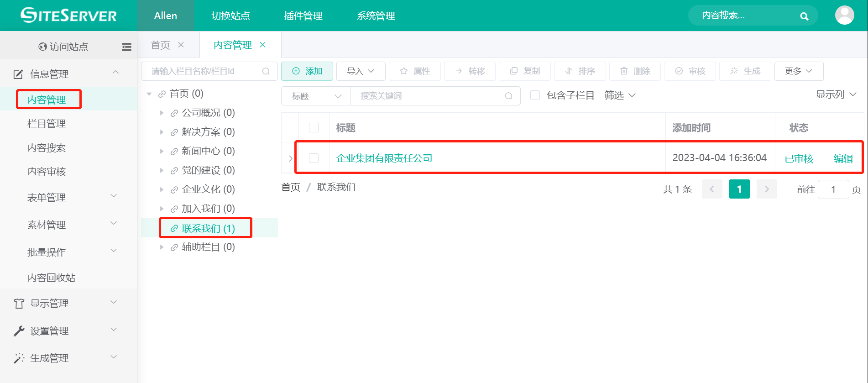868x383 pixels.
Task: Open the 插件管理 menu
Action: [303, 16]
